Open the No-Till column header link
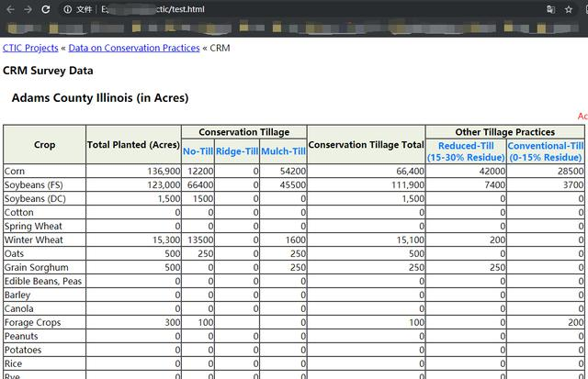Image resolution: width=588 pixels, height=379 pixels. [x=198, y=151]
